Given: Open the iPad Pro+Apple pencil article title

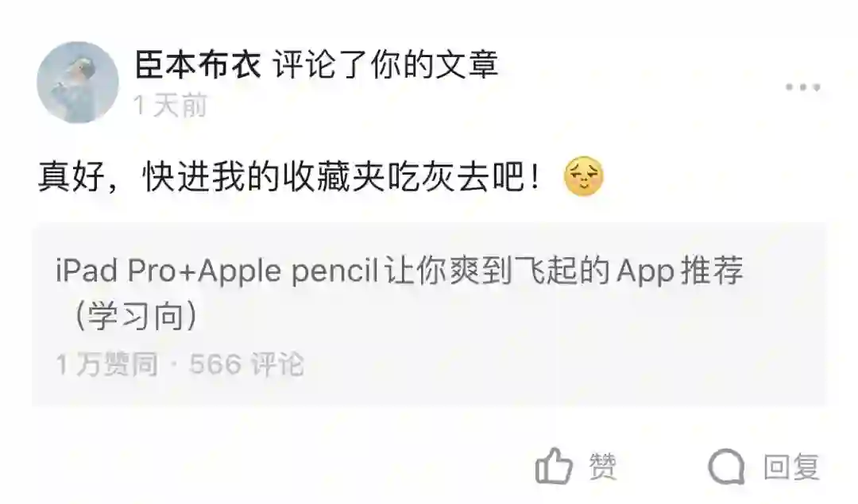Looking at the screenshot, I should (400, 292).
